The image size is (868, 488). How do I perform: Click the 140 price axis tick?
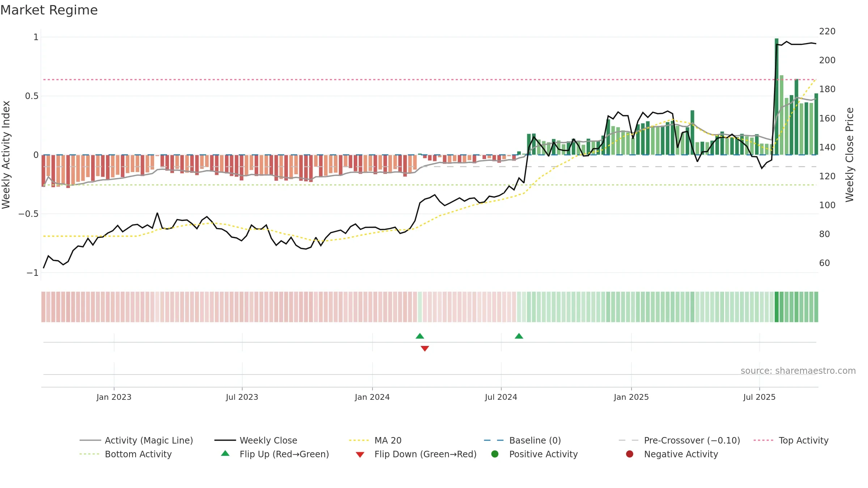click(827, 147)
